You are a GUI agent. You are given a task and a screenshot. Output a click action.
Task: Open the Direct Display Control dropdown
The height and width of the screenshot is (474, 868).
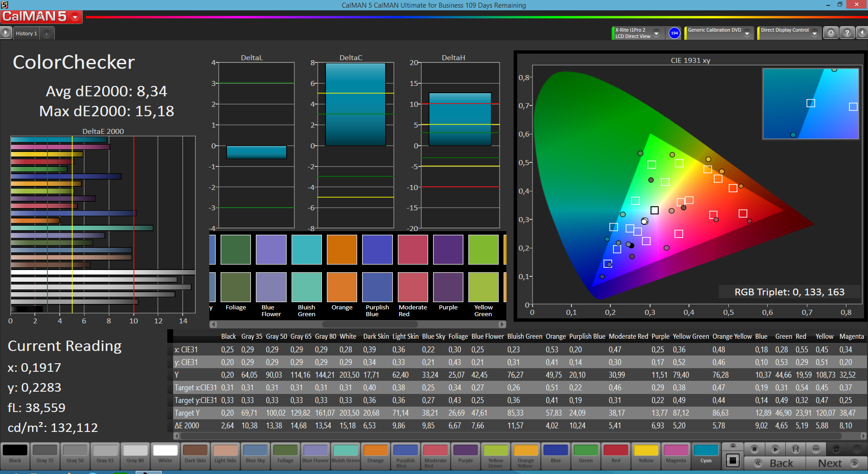(x=815, y=33)
